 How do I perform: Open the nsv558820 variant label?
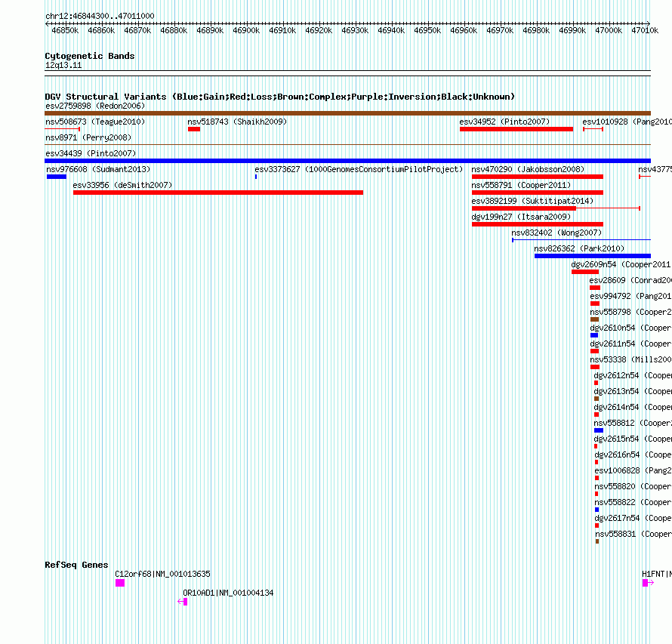point(633,486)
